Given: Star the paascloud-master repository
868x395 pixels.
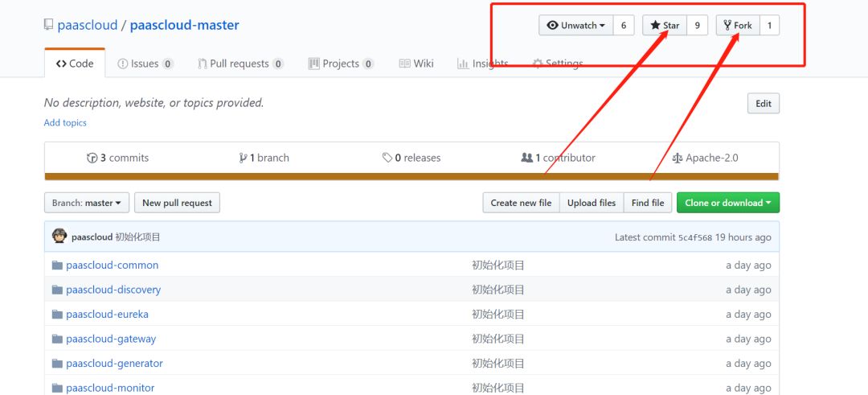Looking at the screenshot, I should point(665,26).
